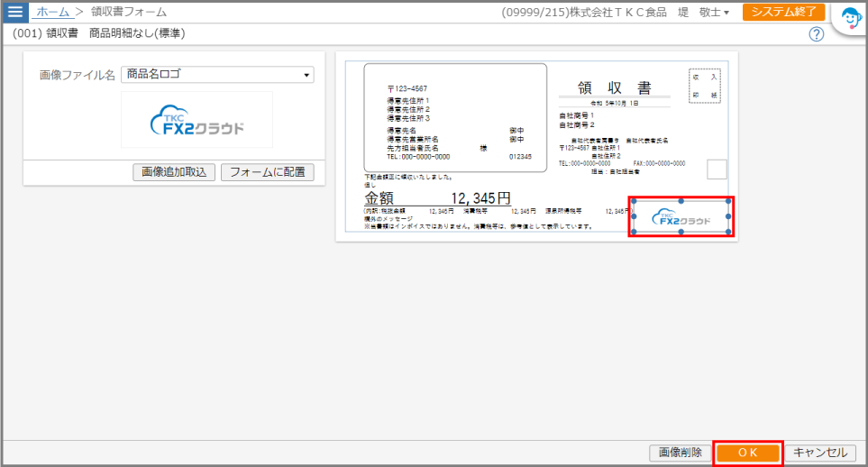Viewport: 868px width, 467px height.
Task: Click the 〒123-4567 text in address box
Action: point(407,88)
